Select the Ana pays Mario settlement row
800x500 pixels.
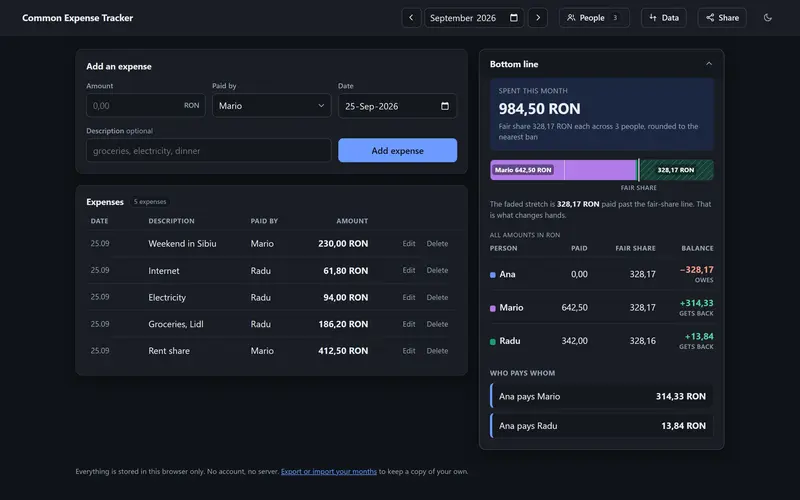tap(602, 396)
